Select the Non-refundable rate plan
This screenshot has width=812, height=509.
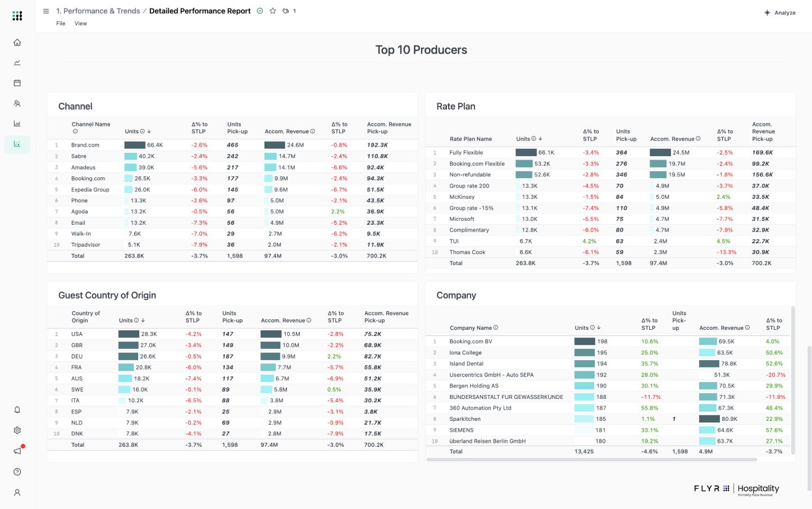(610, 175)
